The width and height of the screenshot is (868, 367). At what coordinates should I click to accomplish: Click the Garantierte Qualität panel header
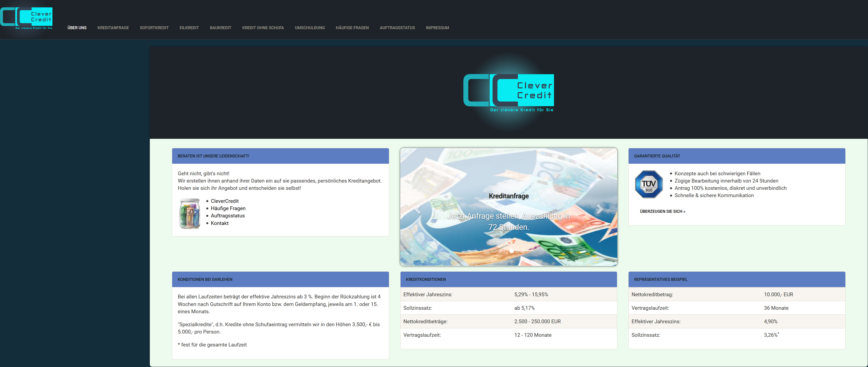(737, 156)
